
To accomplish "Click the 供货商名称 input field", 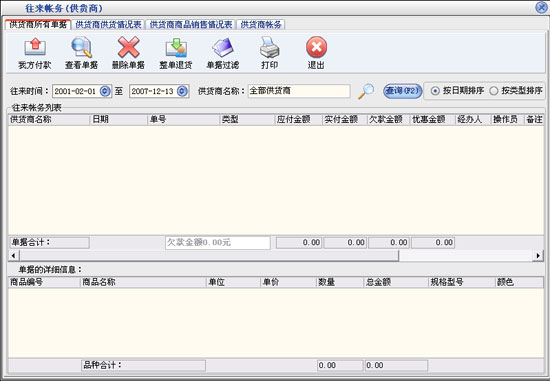I will [x=299, y=91].
